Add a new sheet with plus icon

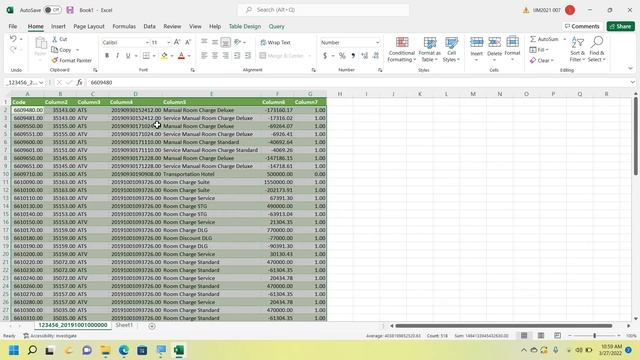click(x=152, y=326)
